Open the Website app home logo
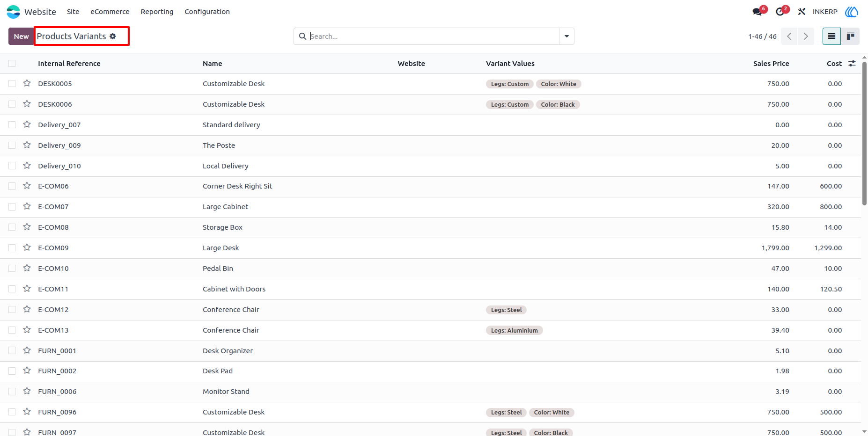 [14, 12]
